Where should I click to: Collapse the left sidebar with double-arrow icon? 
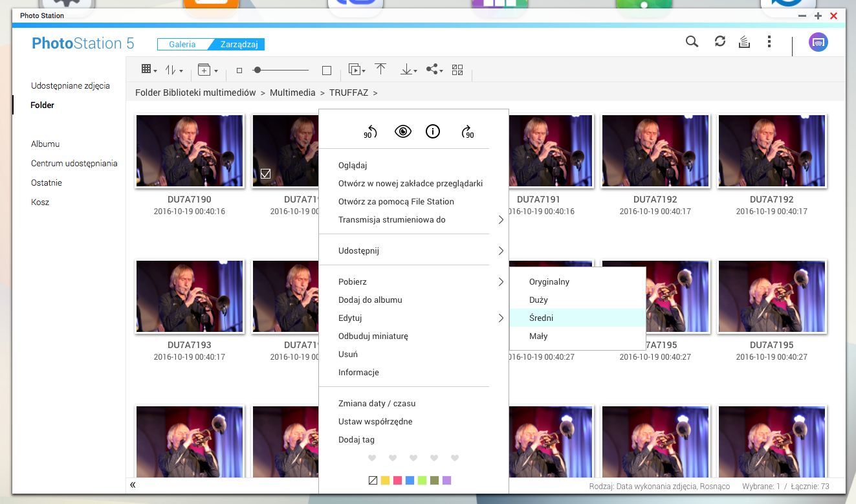click(133, 485)
